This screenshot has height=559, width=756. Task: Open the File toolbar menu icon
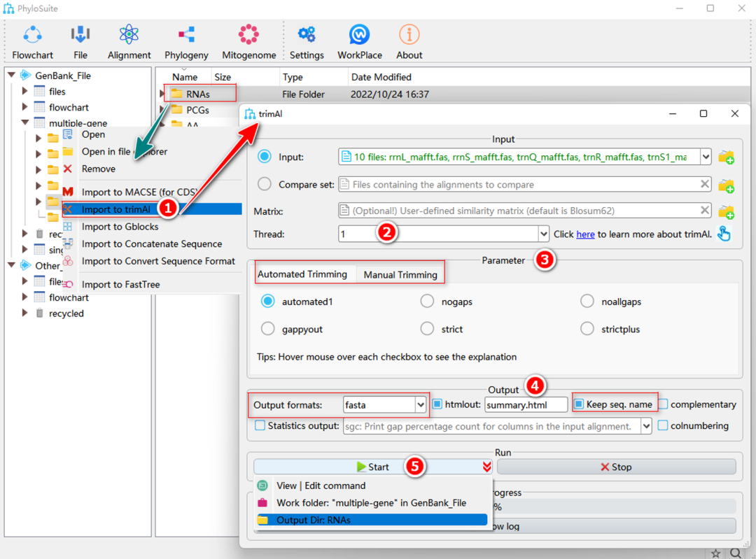pyautogui.click(x=80, y=35)
